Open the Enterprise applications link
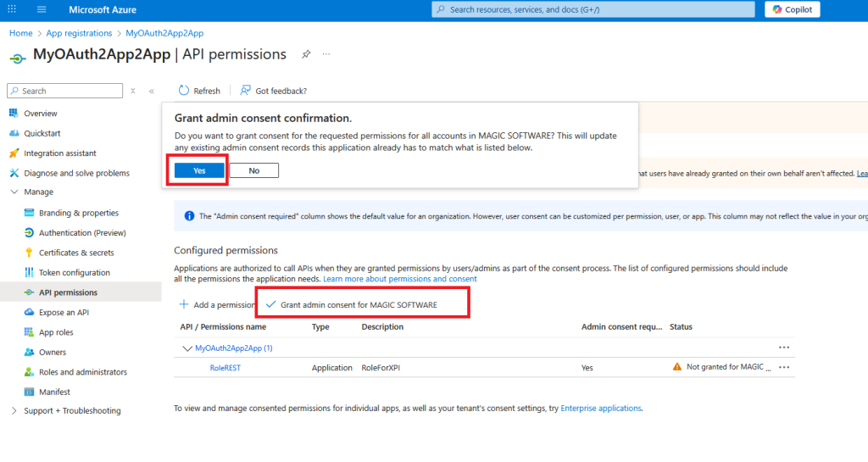This screenshot has width=868, height=462. pyautogui.click(x=601, y=409)
